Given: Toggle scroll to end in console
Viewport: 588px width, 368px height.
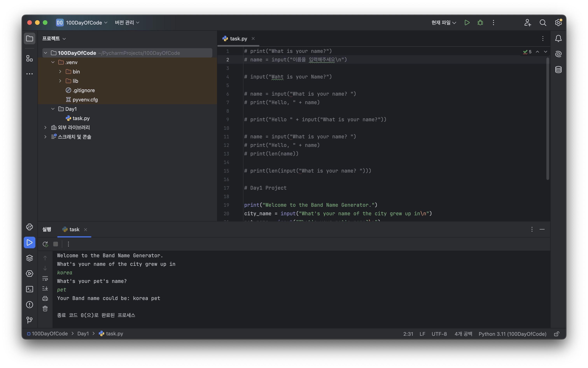Looking at the screenshot, I should pos(45,288).
